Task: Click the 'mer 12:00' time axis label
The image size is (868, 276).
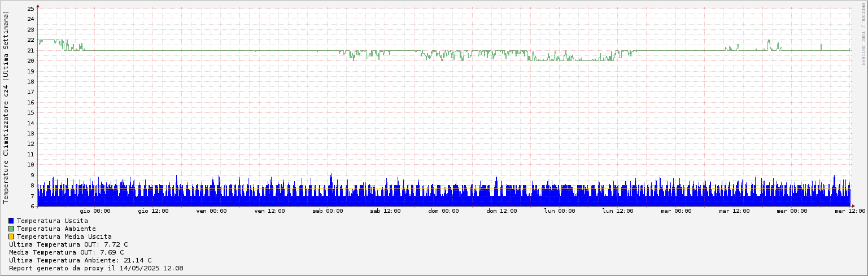Action: click(x=850, y=211)
